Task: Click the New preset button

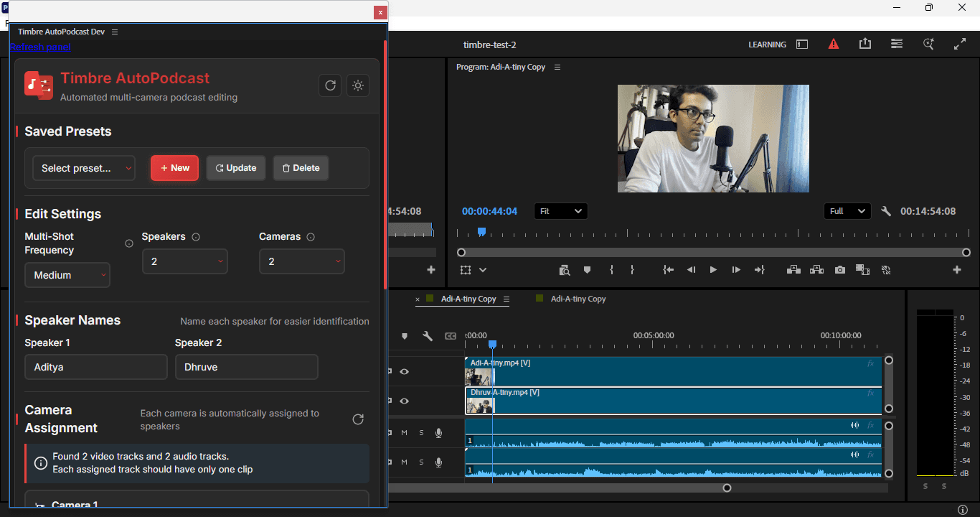Action: pos(174,168)
